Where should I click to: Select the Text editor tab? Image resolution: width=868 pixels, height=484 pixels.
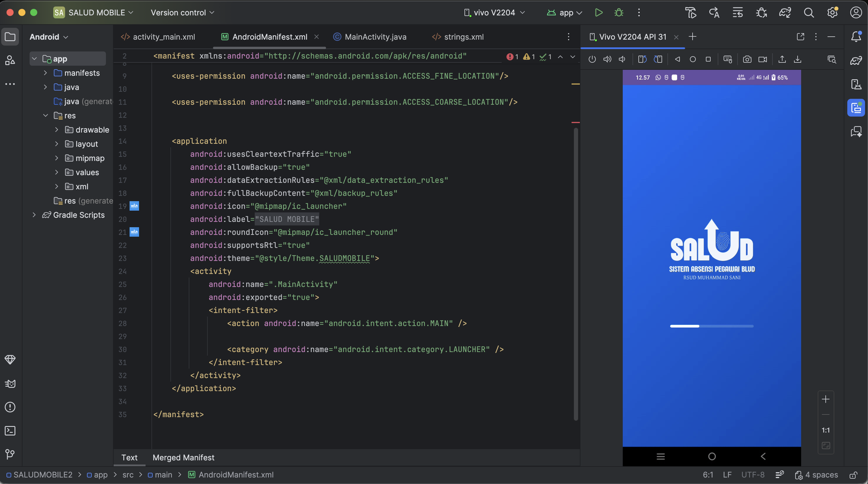(x=129, y=457)
